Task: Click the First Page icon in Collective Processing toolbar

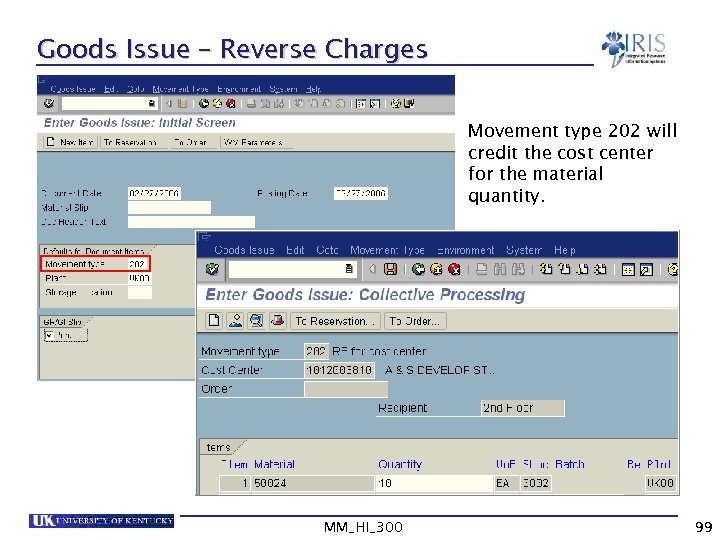Action: point(546,269)
